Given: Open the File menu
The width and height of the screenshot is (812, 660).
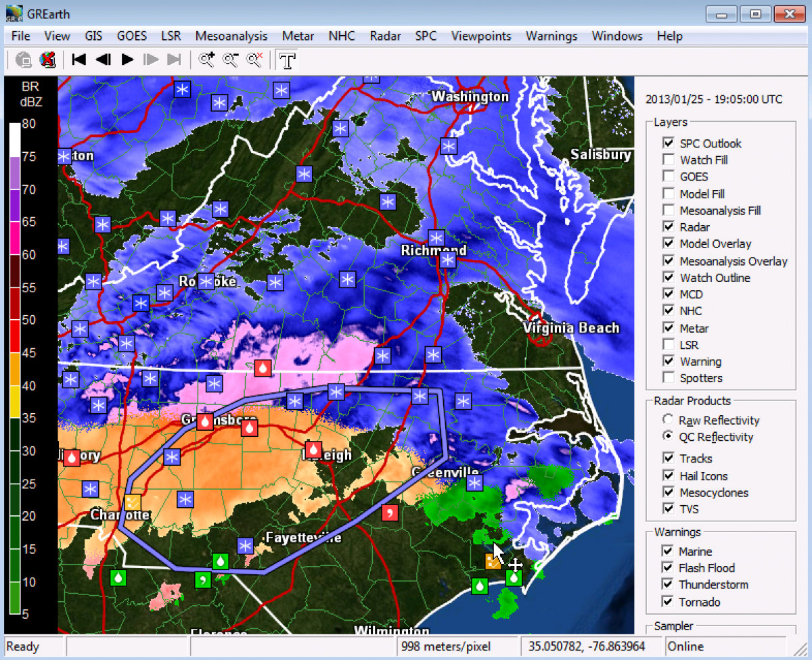Looking at the screenshot, I should point(21,36).
